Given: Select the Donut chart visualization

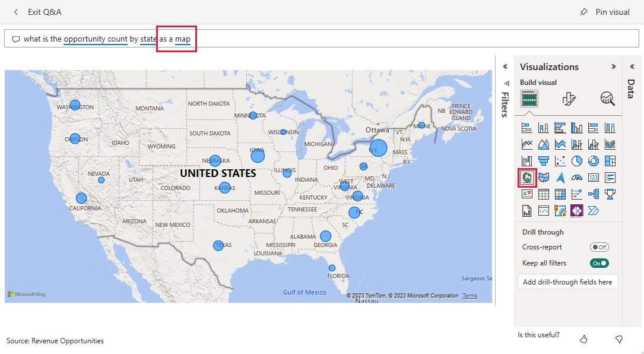Looking at the screenshot, I should pos(594,160).
